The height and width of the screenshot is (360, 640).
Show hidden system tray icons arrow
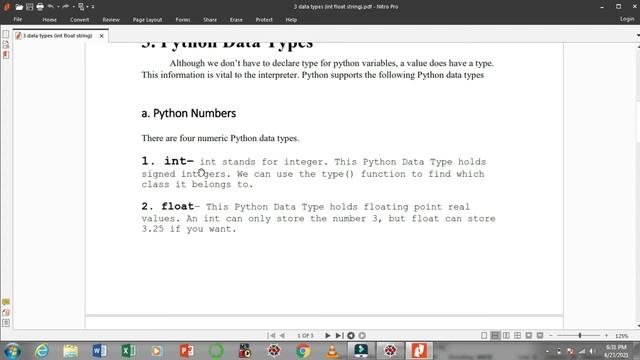pos(547,351)
